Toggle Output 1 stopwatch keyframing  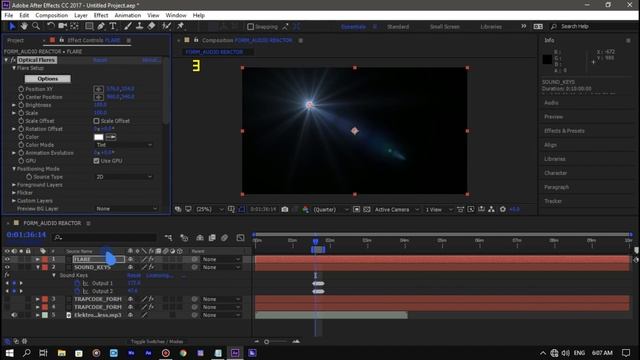77,283
